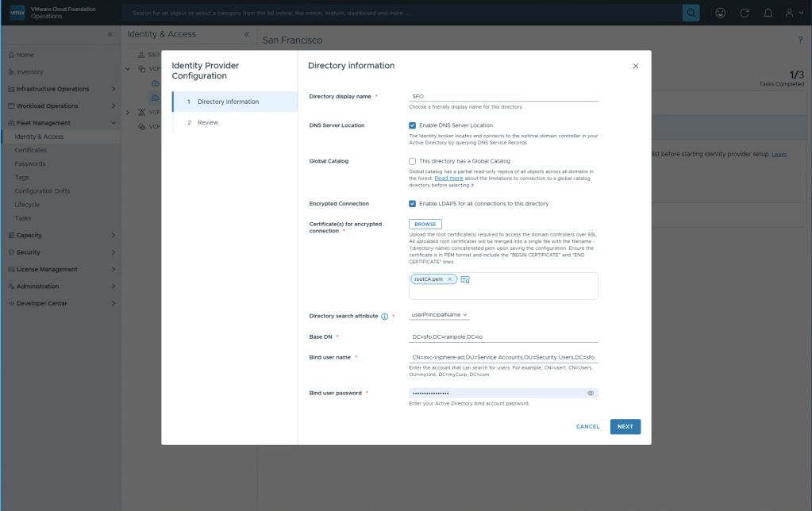Check 'This directory has a Global Catalog'
Screen dimensions: 812x511
pos(413,161)
